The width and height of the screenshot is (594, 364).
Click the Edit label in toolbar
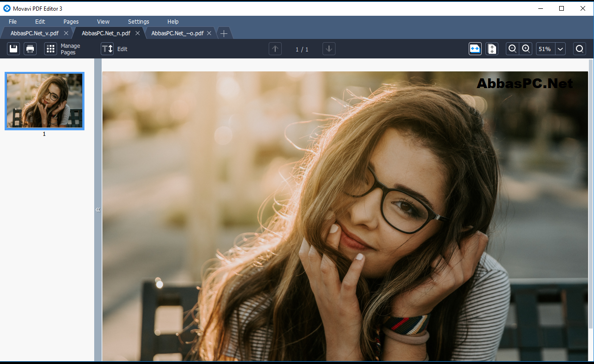pos(122,49)
